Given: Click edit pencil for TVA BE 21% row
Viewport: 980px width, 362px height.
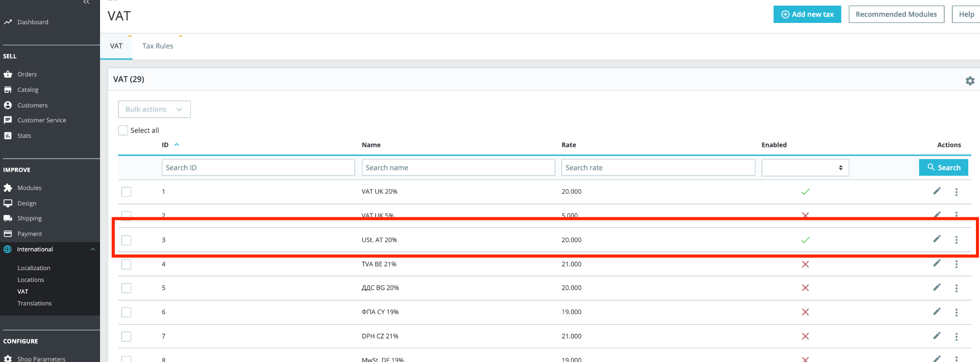Looking at the screenshot, I should click(937, 264).
